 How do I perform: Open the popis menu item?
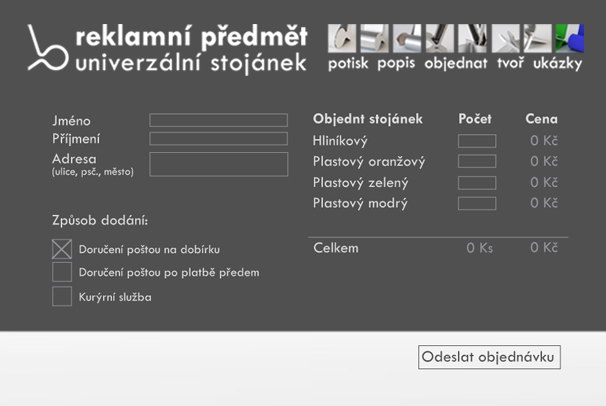[x=396, y=63]
